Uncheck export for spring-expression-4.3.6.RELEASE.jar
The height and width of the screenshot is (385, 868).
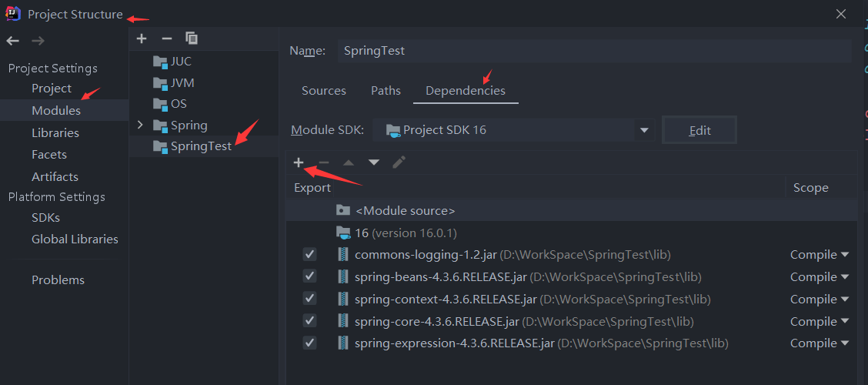pos(309,343)
